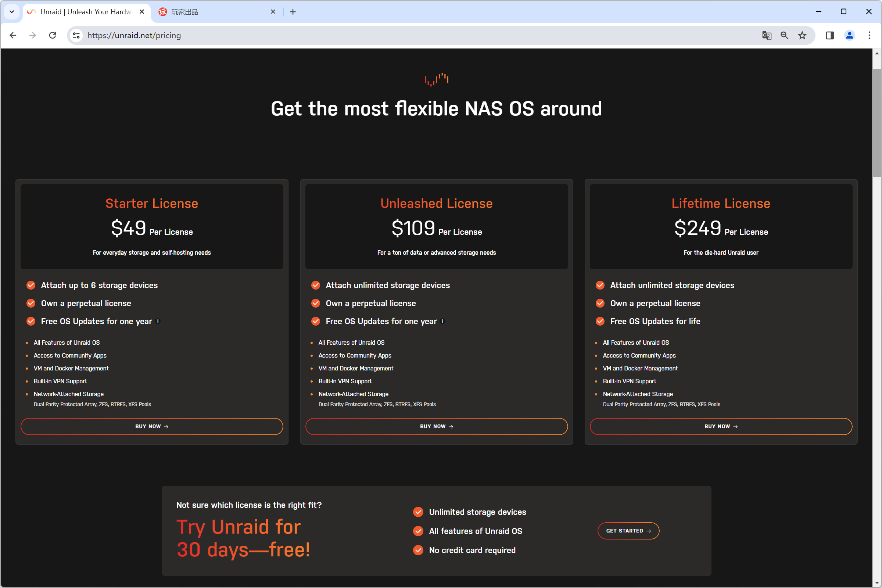Open the browser side panel icon
The height and width of the screenshot is (588, 882).
pos(829,35)
